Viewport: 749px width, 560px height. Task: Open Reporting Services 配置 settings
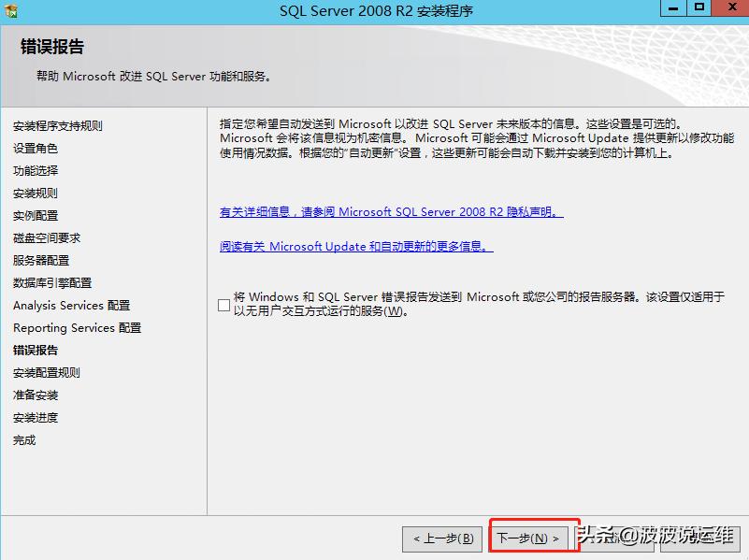75,327
